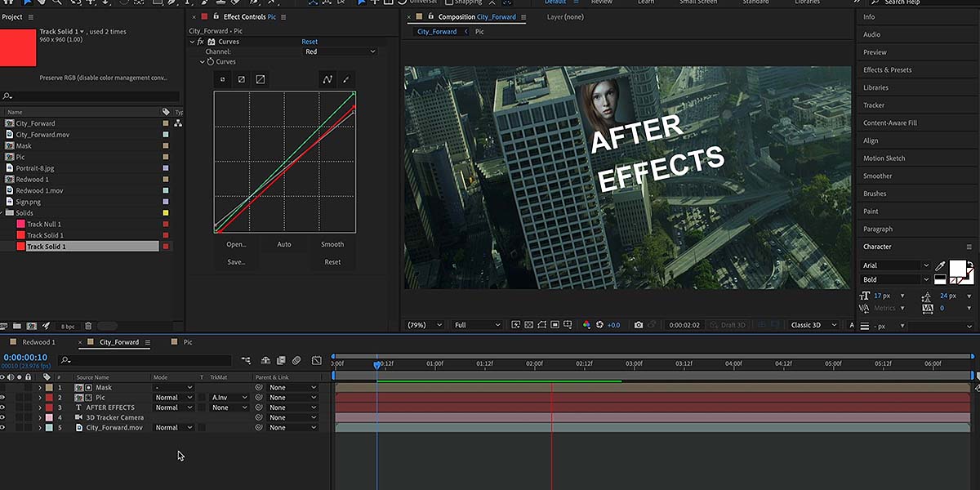The height and width of the screenshot is (490, 980).
Task: Toggle Transparency Grid icon in viewer
Action: pos(529,325)
